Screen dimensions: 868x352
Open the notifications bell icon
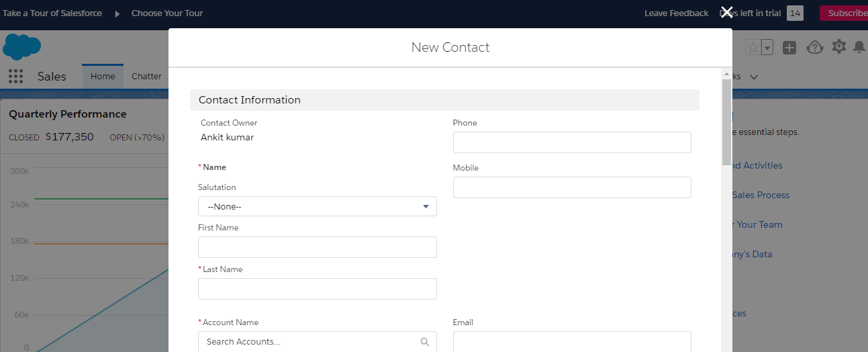(859, 47)
